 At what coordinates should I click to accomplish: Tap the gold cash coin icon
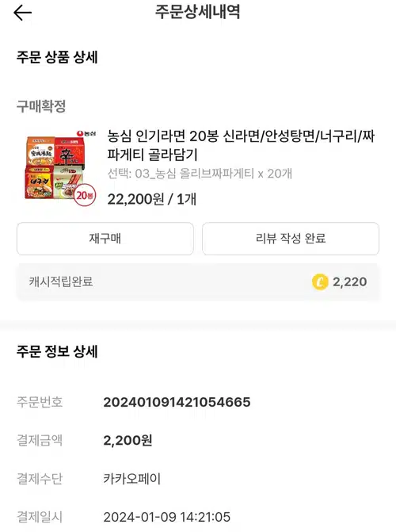(320, 282)
